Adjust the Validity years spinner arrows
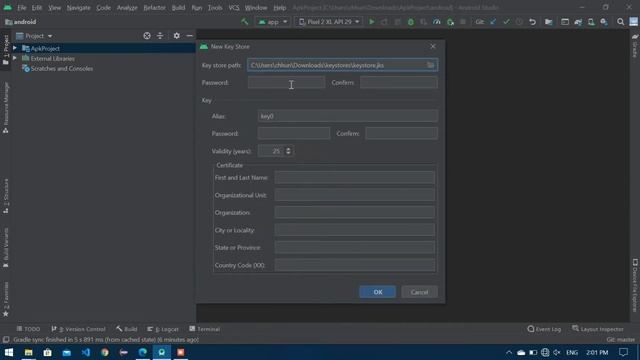 tap(288, 151)
